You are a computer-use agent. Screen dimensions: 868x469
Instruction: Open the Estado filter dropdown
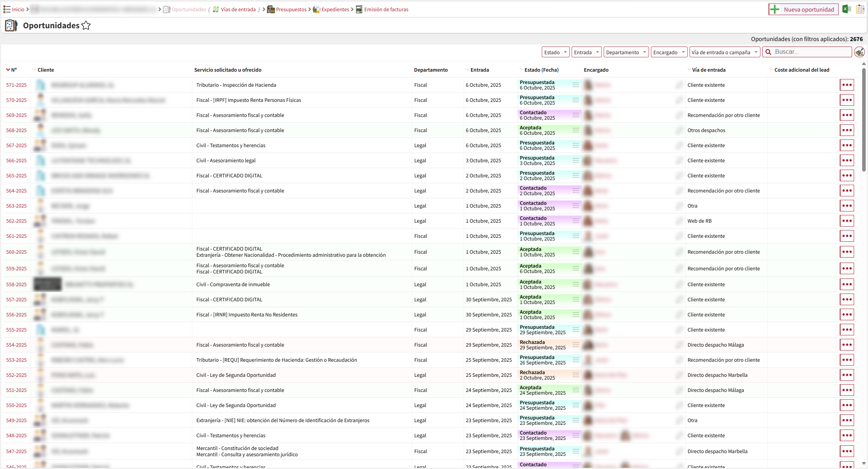(555, 52)
